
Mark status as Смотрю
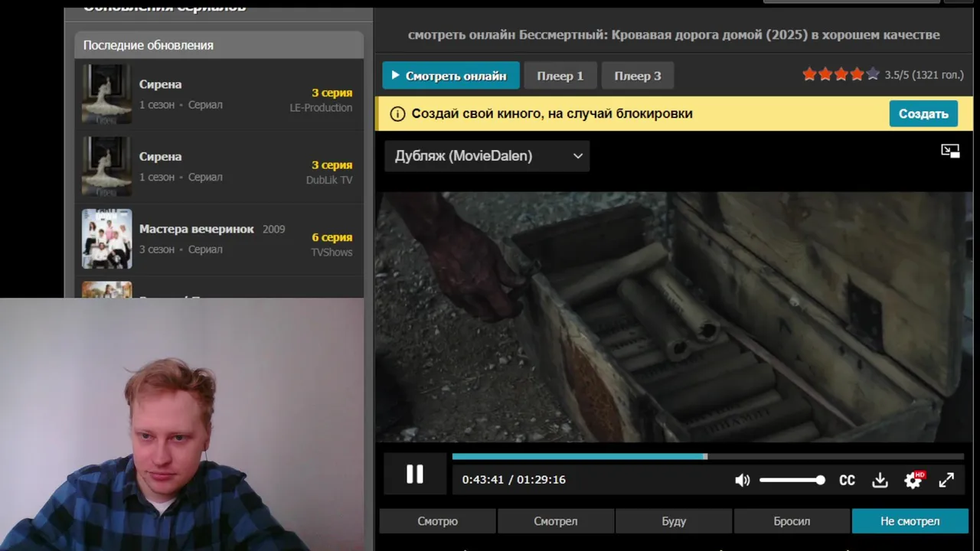(438, 521)
